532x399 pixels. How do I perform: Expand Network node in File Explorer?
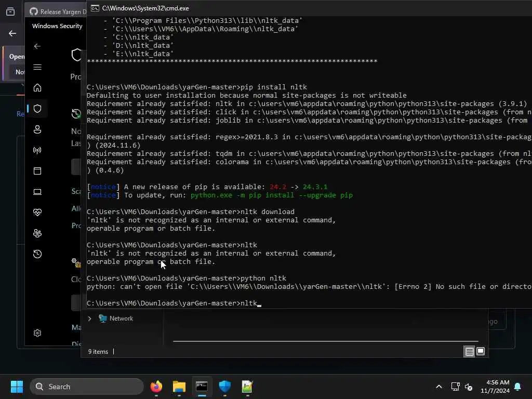pyautogui.click(x=89, y=318)
